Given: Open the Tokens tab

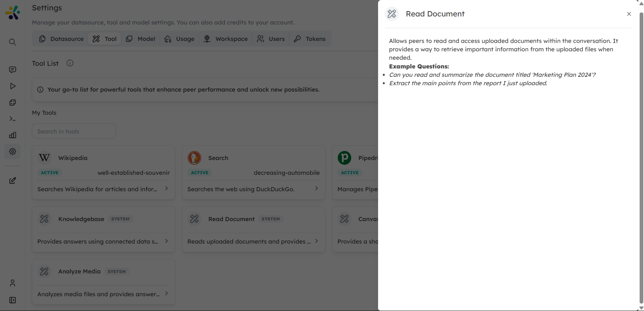Looking at the screenshot, I should click(310, 39).
